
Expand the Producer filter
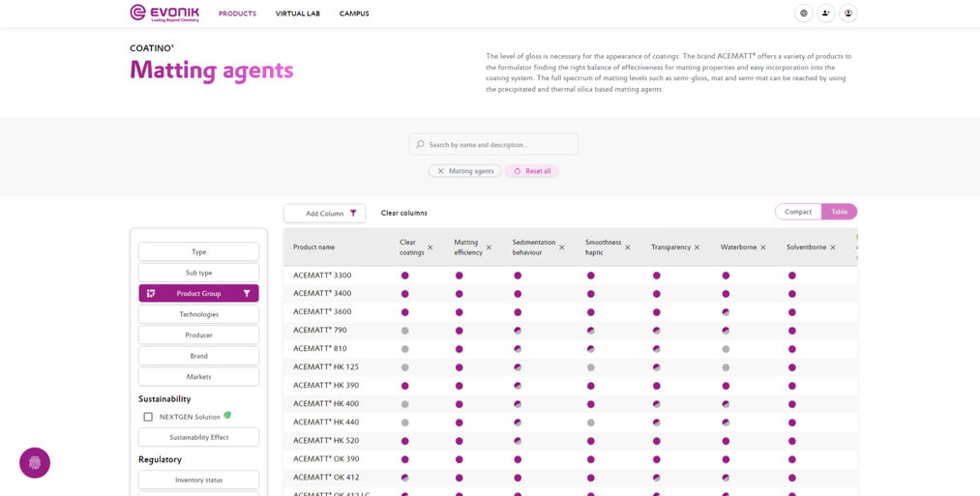(x=198, y=335)
